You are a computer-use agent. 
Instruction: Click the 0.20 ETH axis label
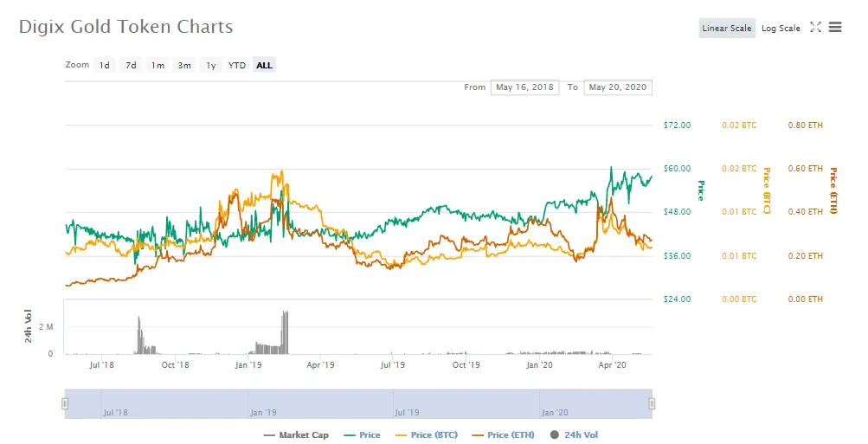coord(806,256)
